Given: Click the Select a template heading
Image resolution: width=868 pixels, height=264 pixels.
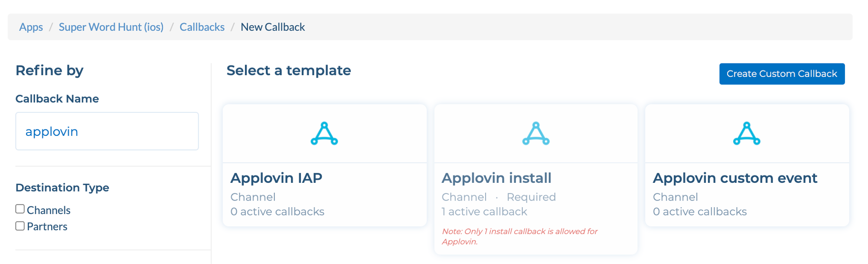Looking at the screenshot, I should (289, 70).
